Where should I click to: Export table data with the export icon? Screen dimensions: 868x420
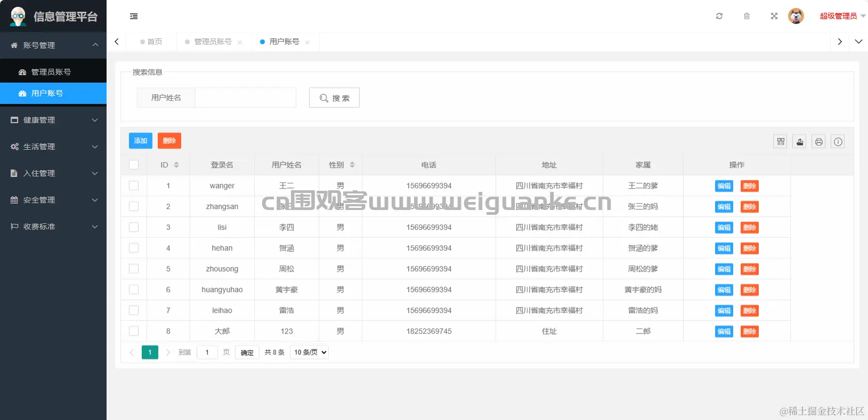[x=799, y=141]
